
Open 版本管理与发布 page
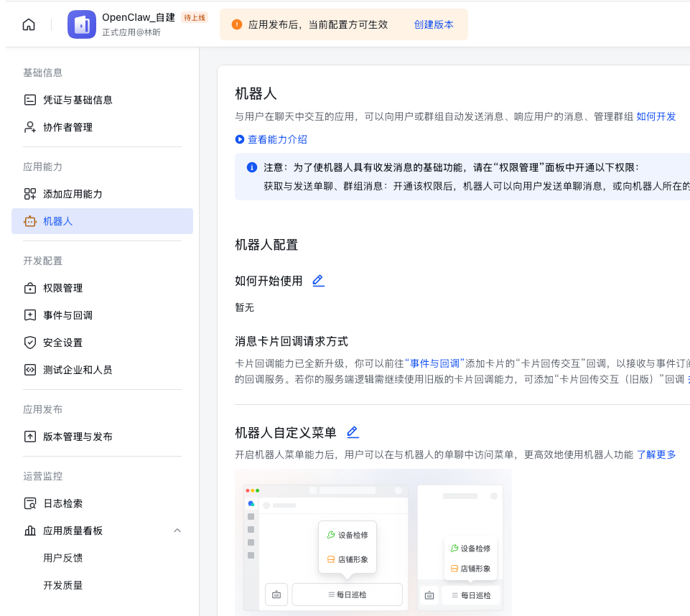click(x=78, y=437)
